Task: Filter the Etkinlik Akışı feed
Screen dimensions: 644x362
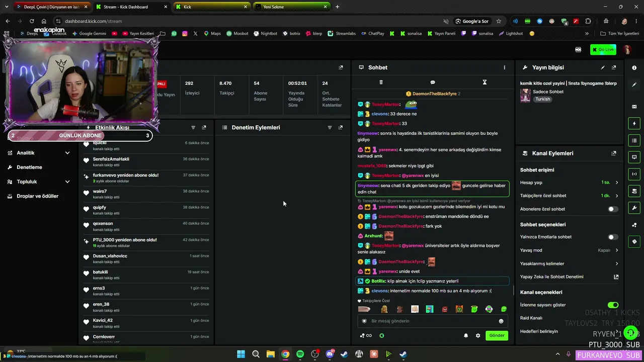Action: click(x=193, y=128)
